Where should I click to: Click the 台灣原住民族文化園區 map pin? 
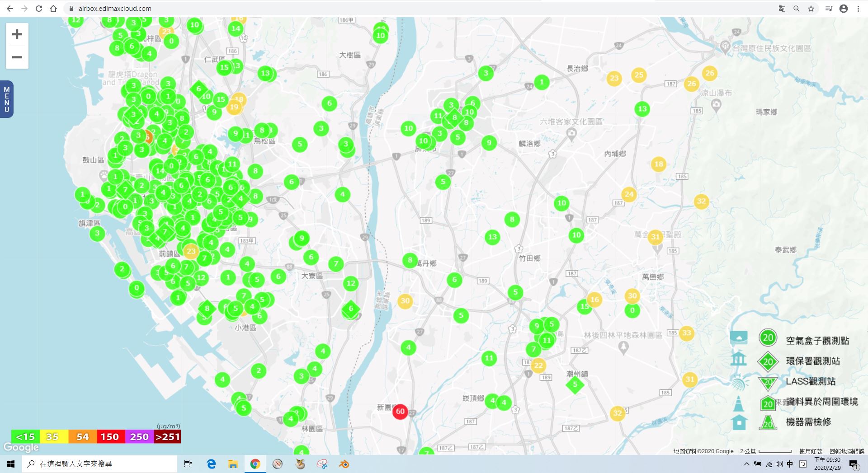click(x=725, y=47)
